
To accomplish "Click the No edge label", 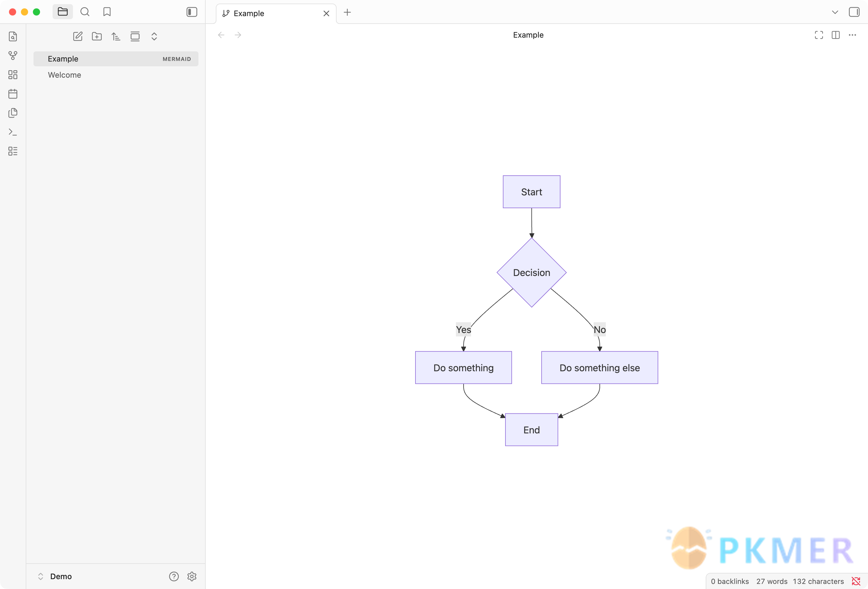I will pyautogui.click(x=600, y=329).
